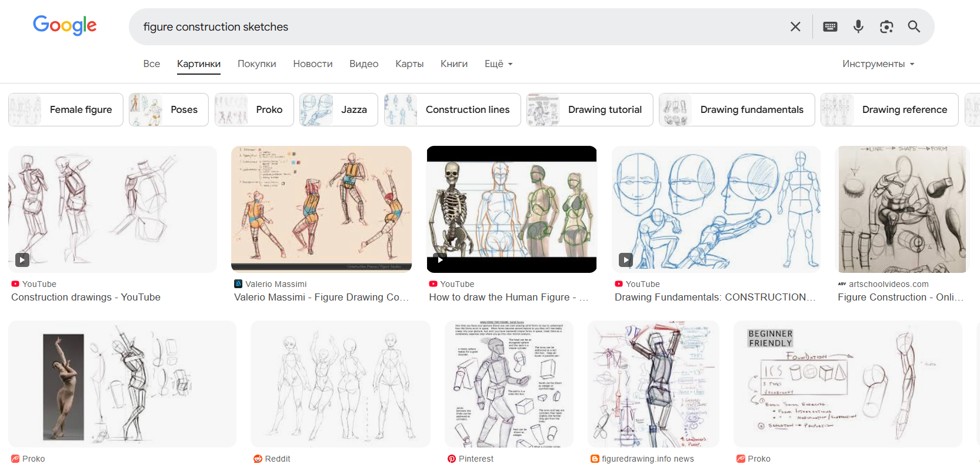Open the Все search tab
This screenshot has height=464, width=980.
click(x=152, y=64)
